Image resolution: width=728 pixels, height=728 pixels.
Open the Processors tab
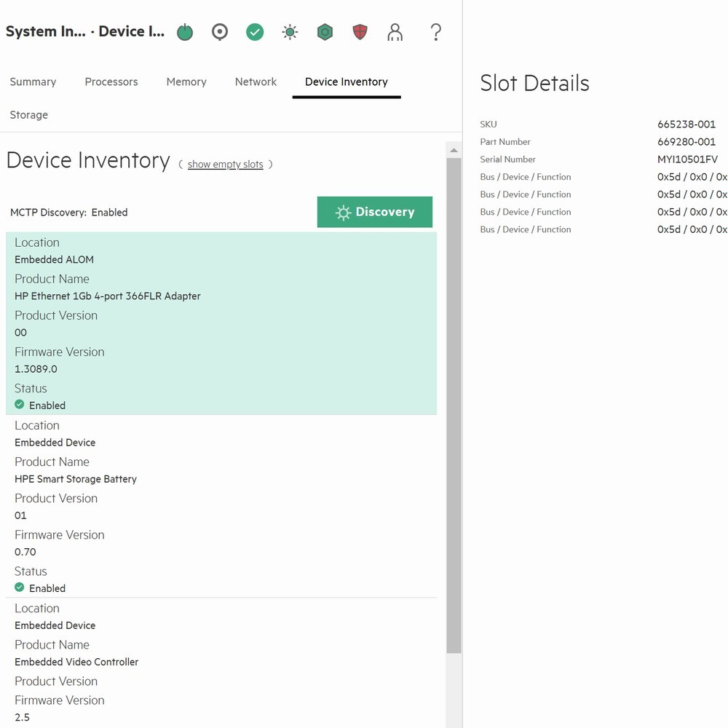(111, 82)
